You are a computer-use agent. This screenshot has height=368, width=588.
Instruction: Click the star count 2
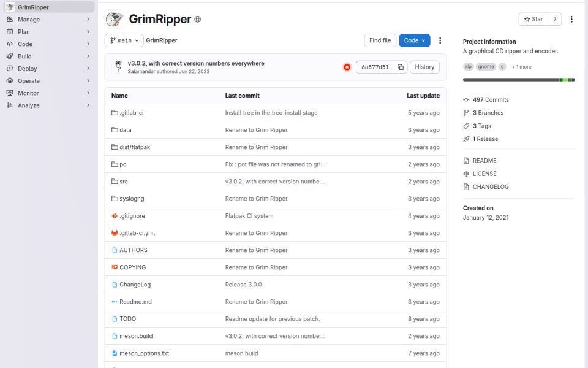pos(555,19)
